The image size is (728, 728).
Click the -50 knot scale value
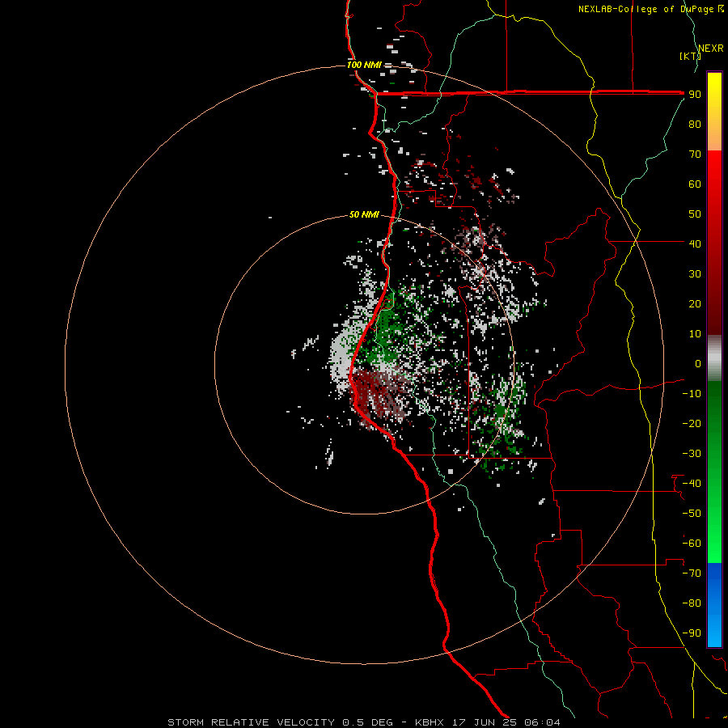(692, 514)
